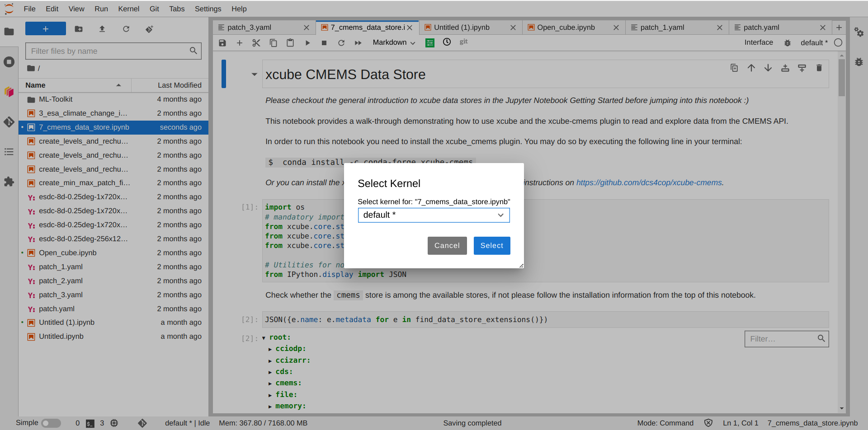Expand the ccizarr JSON node
Screen dimensions: 868x430
click(270, 361)
